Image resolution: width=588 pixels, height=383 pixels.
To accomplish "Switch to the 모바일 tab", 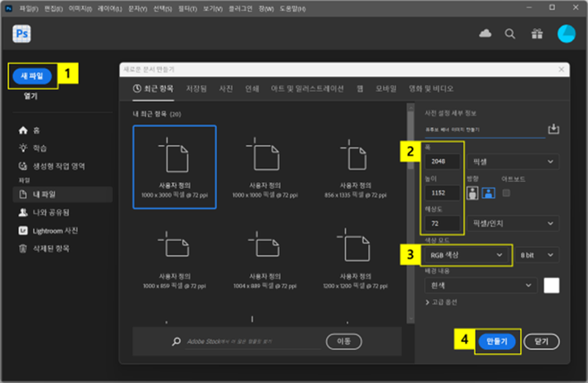I will coord(386,89).
